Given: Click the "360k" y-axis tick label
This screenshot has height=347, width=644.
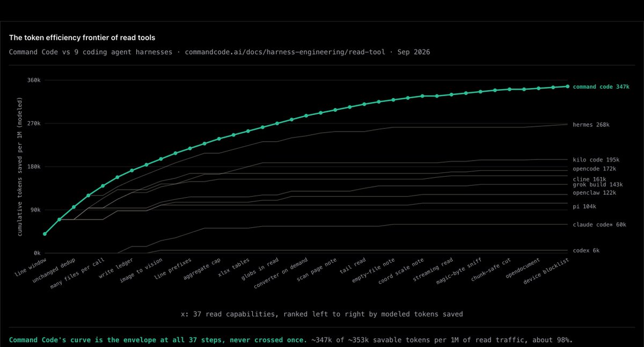Looking at the screenshot, I should pos(34,80).
